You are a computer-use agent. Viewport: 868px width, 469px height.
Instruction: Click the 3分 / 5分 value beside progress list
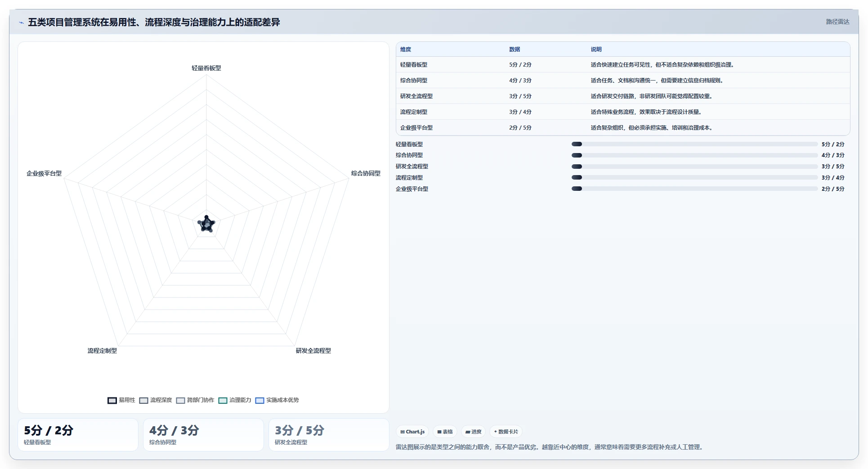833,167
